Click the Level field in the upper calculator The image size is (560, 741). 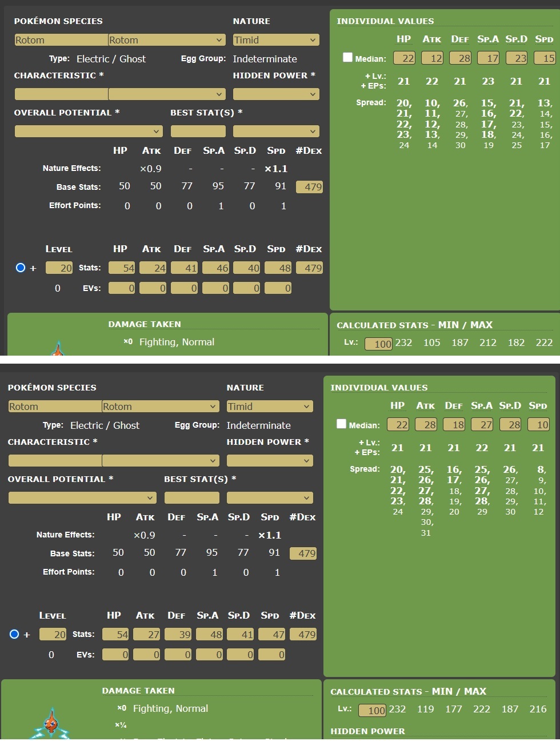[59, 268]
